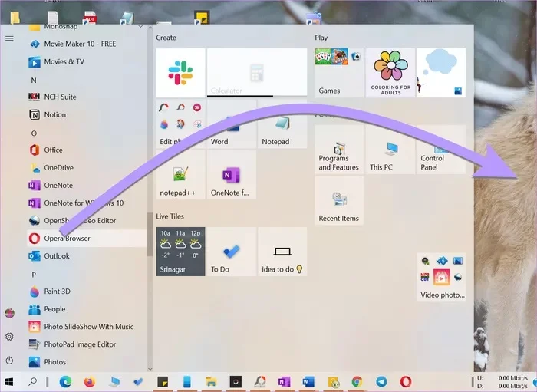Open OneNote from the taskbar
This screenshot has height=392, width=537.
[284, 381]
